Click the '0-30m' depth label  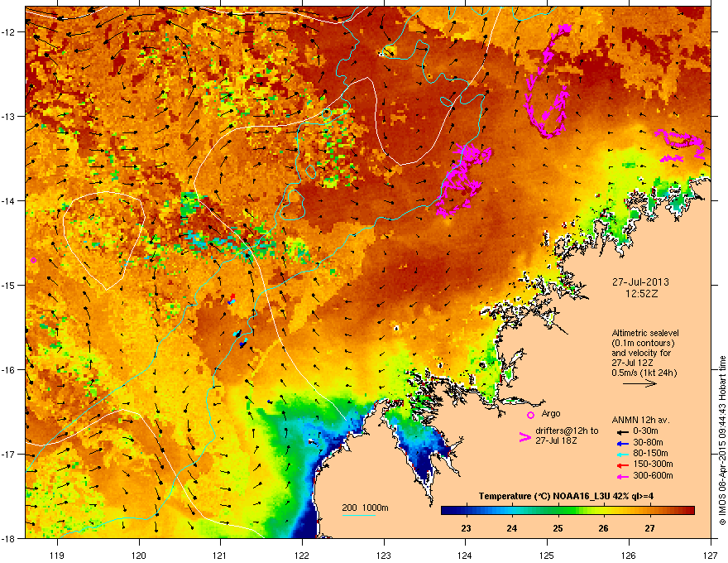(x=645, y=431)
